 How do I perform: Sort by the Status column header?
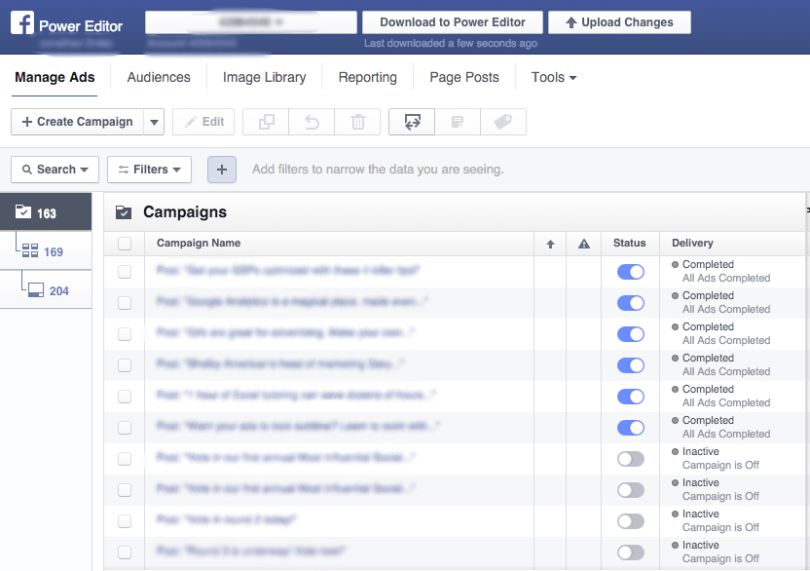[x=629, y=243]
